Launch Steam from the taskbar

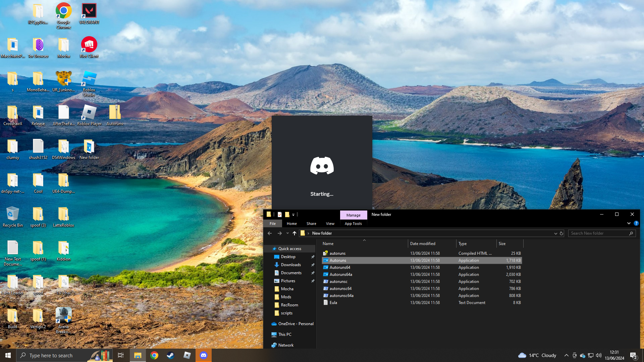[x=170, y=355]
